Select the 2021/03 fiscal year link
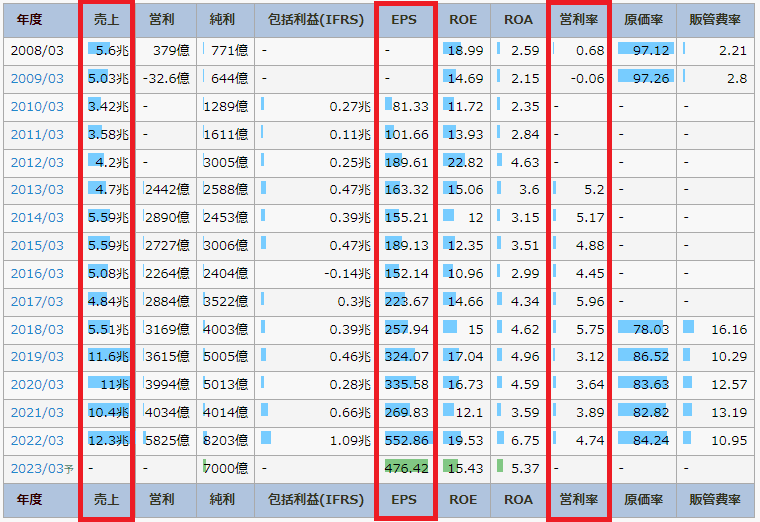The width and height of the screenshot is (760, 522). [x=36, y=412]
